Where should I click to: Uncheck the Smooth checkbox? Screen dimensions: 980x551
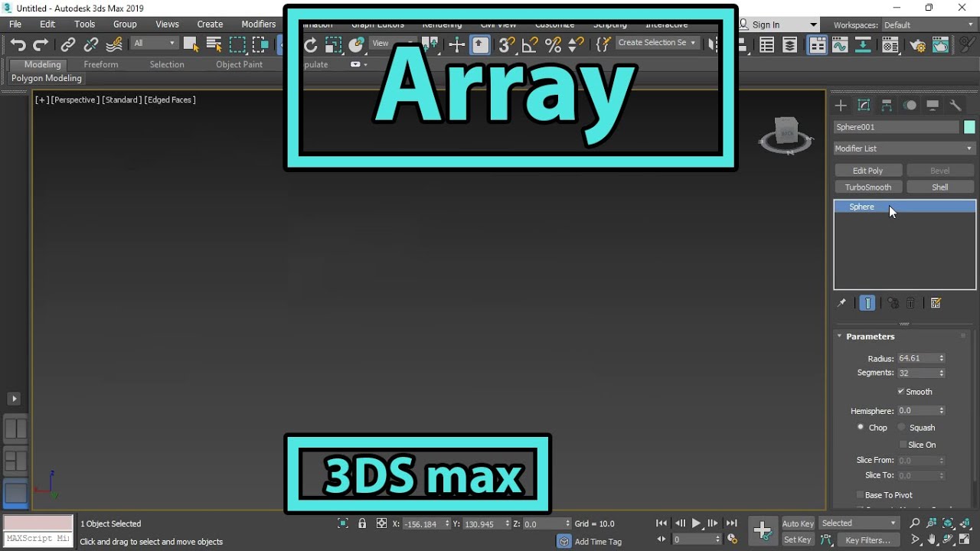click(x=901, y=392)
